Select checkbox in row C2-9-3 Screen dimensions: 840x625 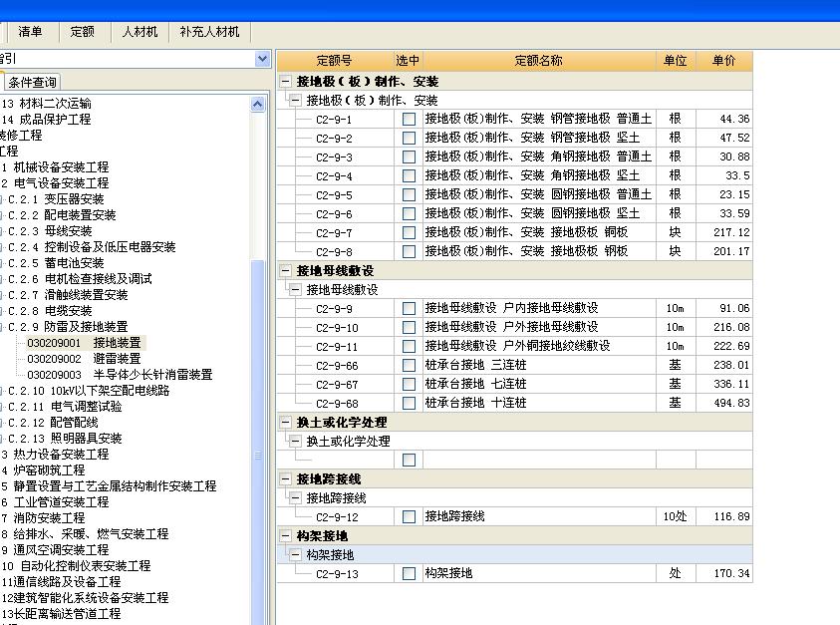[409, 157]
